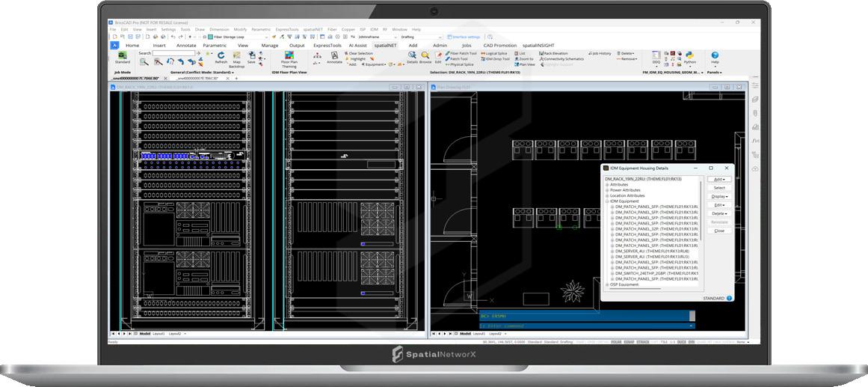Click the BricsCAD application logo button
Image resolution: width=868 pixels, height=387 pixels.
click(x=114, y=46)
